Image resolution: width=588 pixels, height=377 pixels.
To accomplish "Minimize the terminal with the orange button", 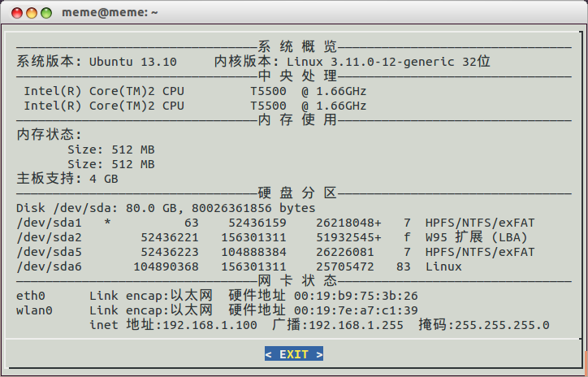I will [x=32, y=13].
